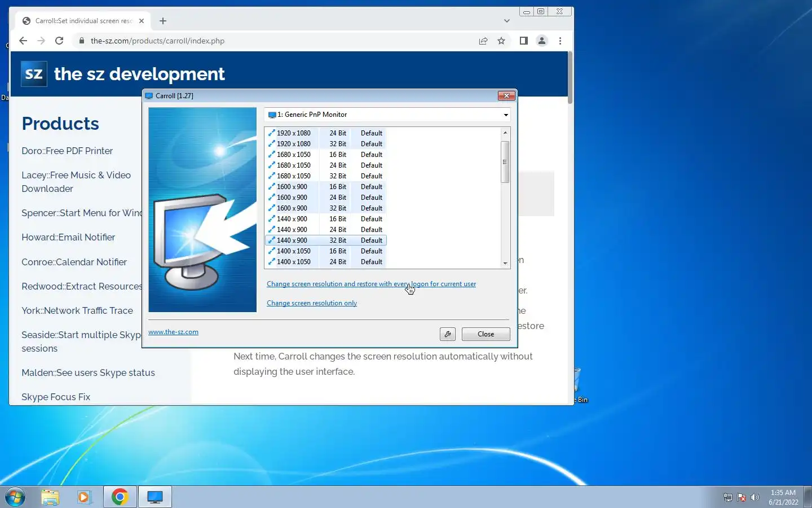Select 1920 x 1080 24 Bit row
The image size is (812, 508).
tap(326, 133)
